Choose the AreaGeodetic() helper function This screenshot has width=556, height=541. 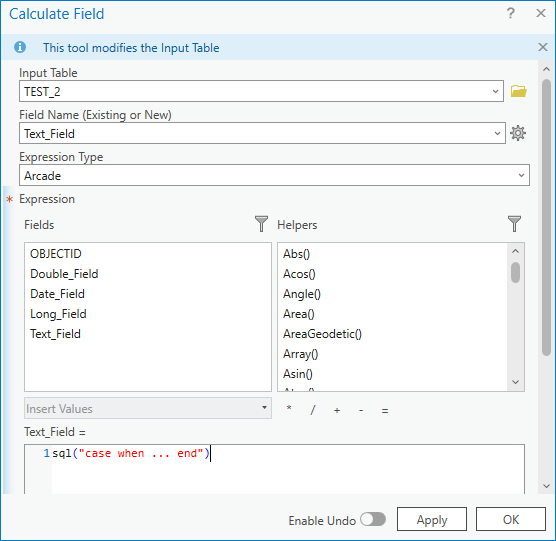click(x=322, y=334)
